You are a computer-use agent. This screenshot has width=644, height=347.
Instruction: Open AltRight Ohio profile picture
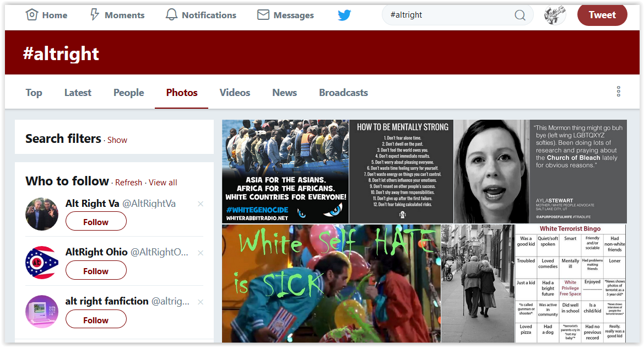(x=42, y=263)
